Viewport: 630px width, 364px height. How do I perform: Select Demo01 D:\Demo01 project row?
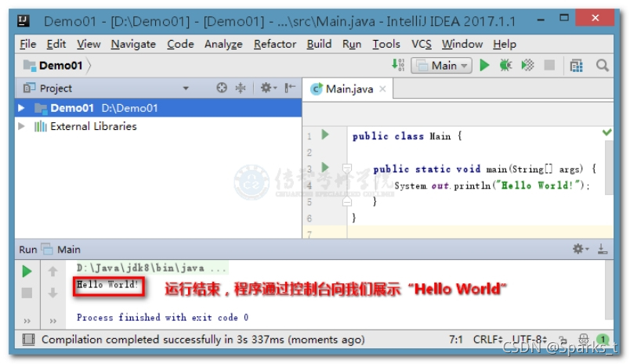pyautogui.click(x=158, y=108)
